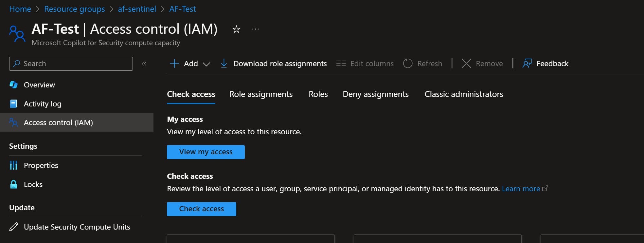
Task: Click the blue Check access button
Action: (202, 209)
